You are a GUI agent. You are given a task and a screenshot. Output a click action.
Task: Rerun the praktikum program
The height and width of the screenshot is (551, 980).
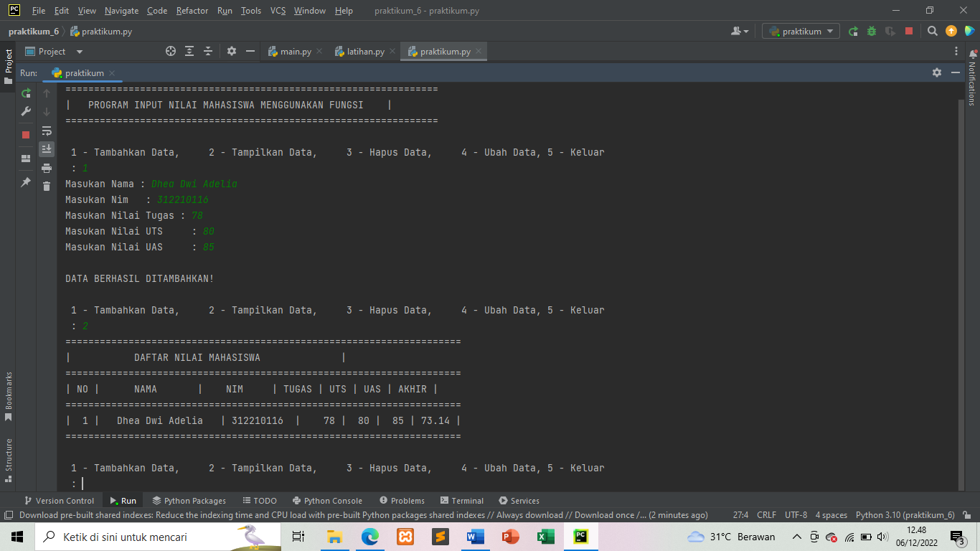tap(25, 94)
